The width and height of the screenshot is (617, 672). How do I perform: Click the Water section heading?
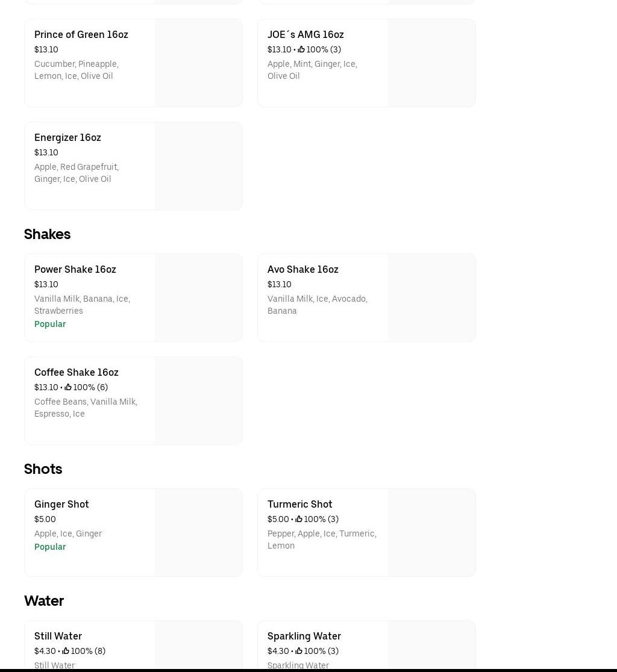(x=44, y=600)
